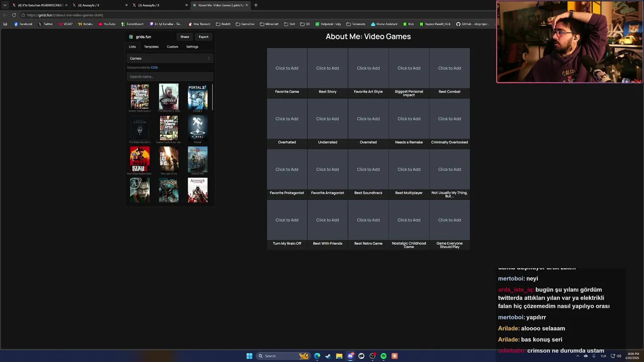The width and height of the screenshot is (644, 362).
Task: Add item to Best Story cell
Action: click(x=328, y=68)
